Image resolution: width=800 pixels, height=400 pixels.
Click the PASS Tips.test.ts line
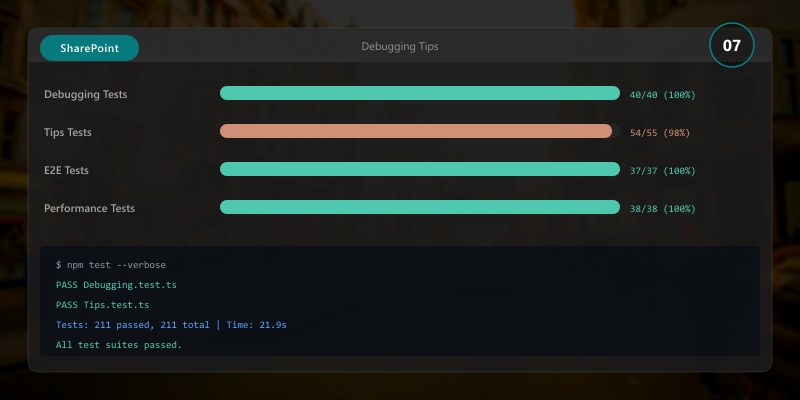click(x=103, y=305)
